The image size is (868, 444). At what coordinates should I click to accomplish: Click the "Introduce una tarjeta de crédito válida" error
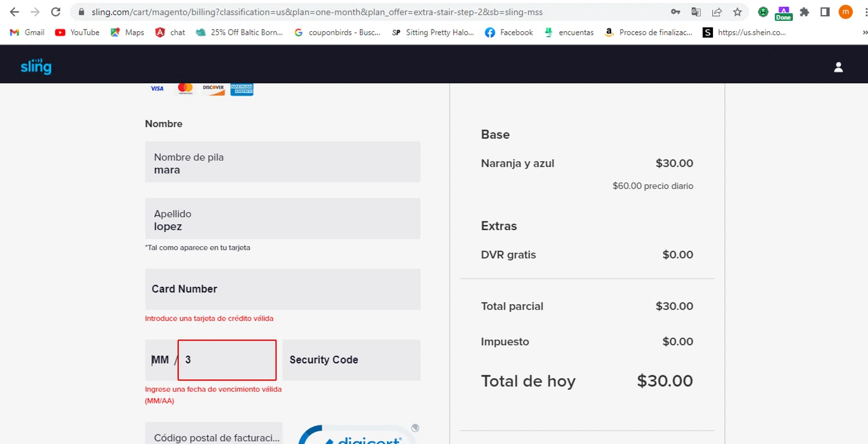click(x=209, y=319)
